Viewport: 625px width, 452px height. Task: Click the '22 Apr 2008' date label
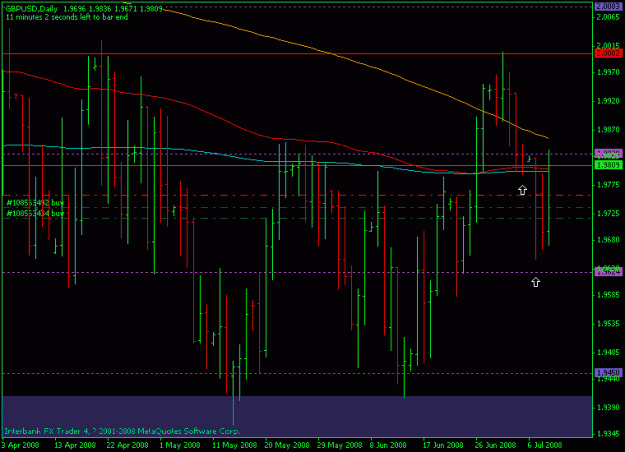click(x=128, y=445)
